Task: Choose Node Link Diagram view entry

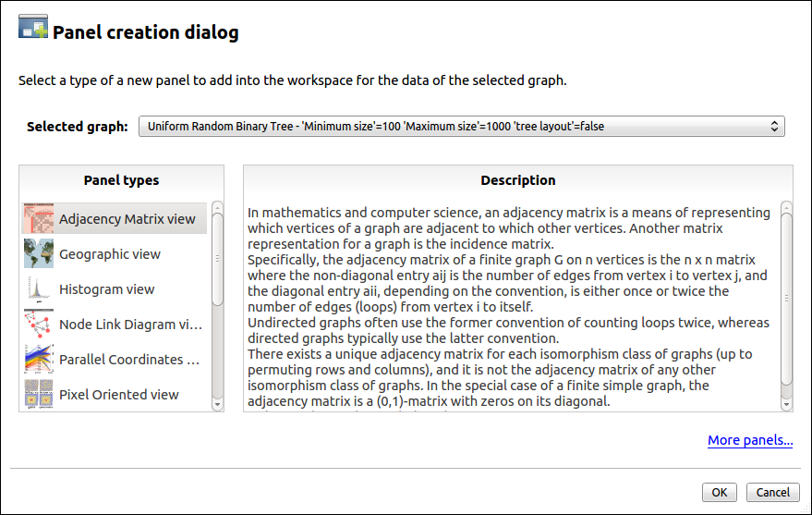Action: pos(130,325)
